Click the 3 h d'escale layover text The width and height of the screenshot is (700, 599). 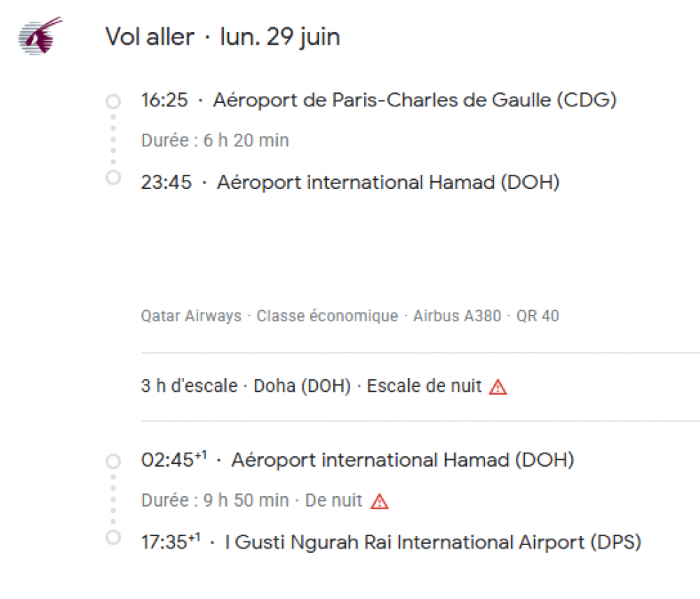[x=189, y=386]
